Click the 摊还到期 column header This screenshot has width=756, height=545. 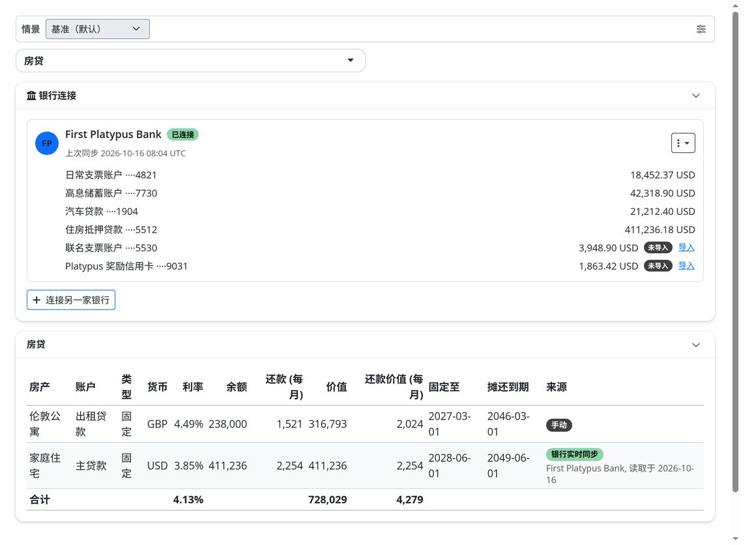(x=508, y=387)
